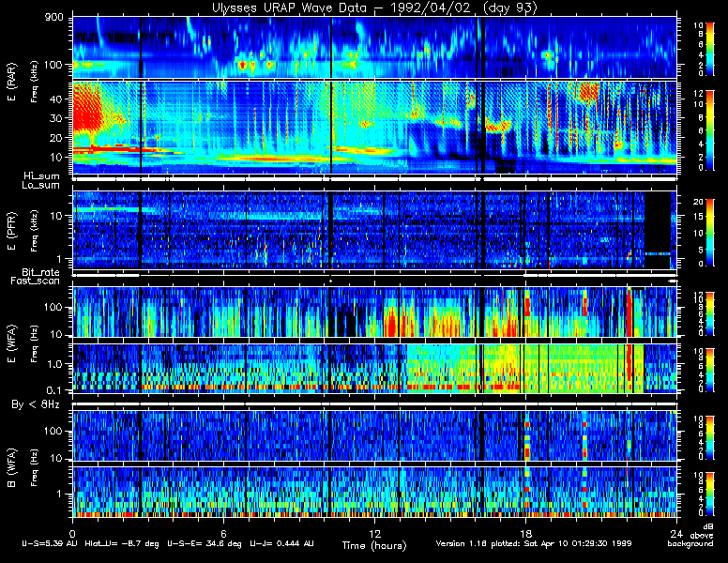Viewport: 728px width, 563px height.
Task: Click the color bar beside B WFA 10–100 Hz panel
Action: tap(710, 438)
